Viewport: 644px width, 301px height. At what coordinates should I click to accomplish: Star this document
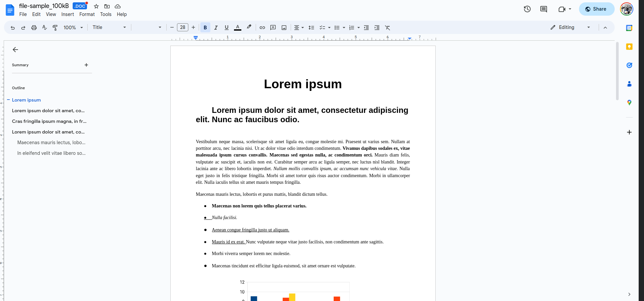tap(96, 6)
